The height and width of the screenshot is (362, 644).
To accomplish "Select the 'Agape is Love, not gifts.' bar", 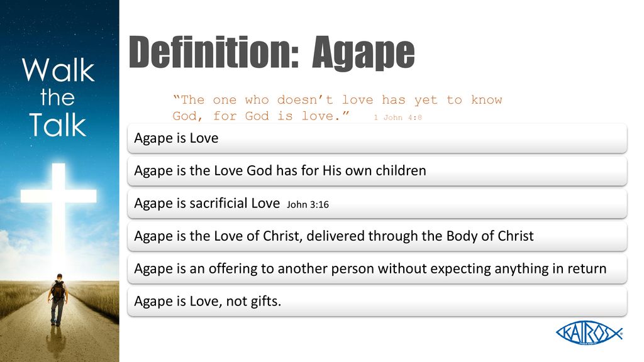I will coord(377,301).
